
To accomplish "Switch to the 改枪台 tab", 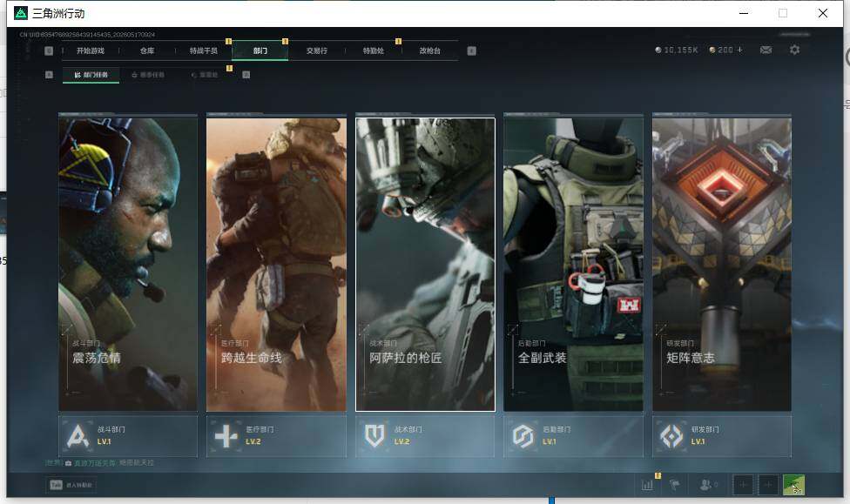I will (x=430, y=50).
